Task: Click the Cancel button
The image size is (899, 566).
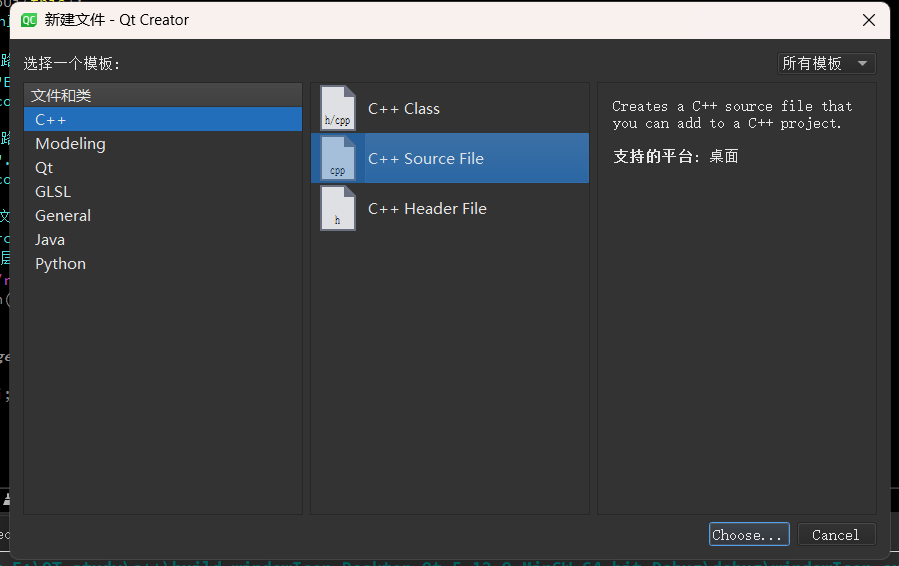Action: pos(836,534)
